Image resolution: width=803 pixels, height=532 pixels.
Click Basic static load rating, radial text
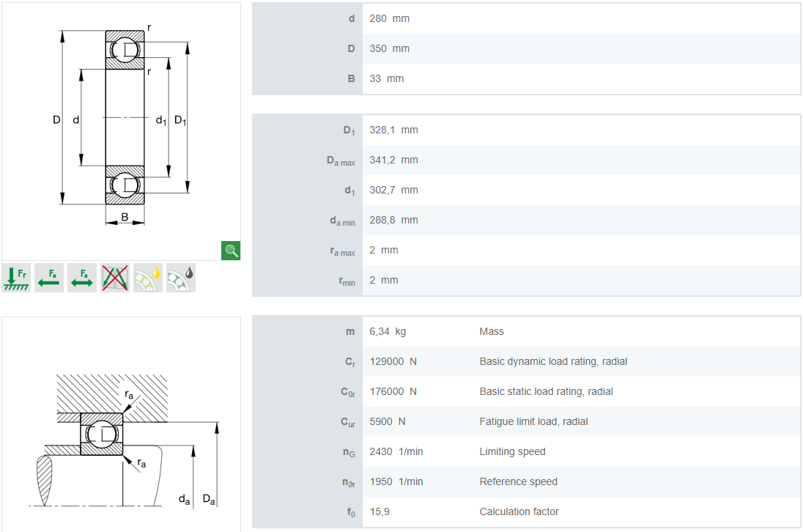546,391
